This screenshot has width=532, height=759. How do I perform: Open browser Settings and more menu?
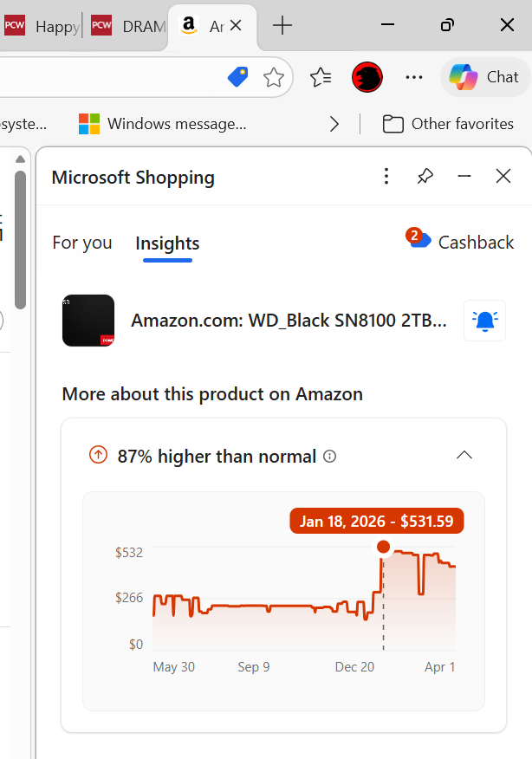pos(414,78)
